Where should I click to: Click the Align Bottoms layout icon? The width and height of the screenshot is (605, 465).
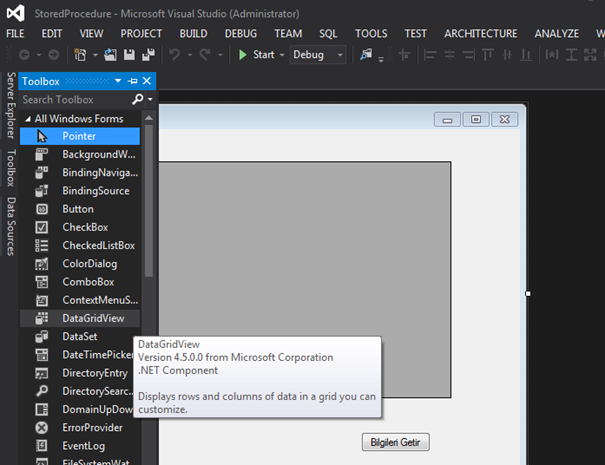526,55
